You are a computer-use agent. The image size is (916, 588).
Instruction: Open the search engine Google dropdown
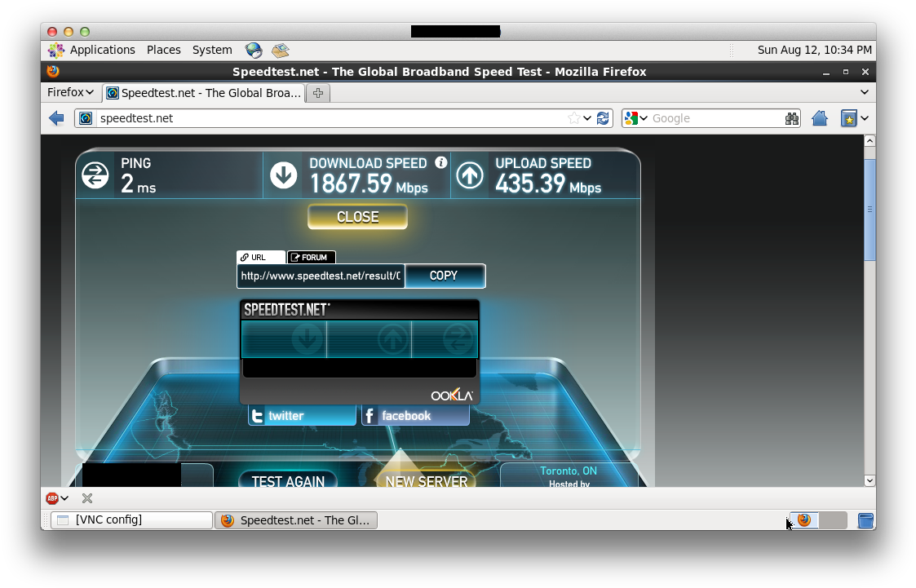[x=635, y=118]
